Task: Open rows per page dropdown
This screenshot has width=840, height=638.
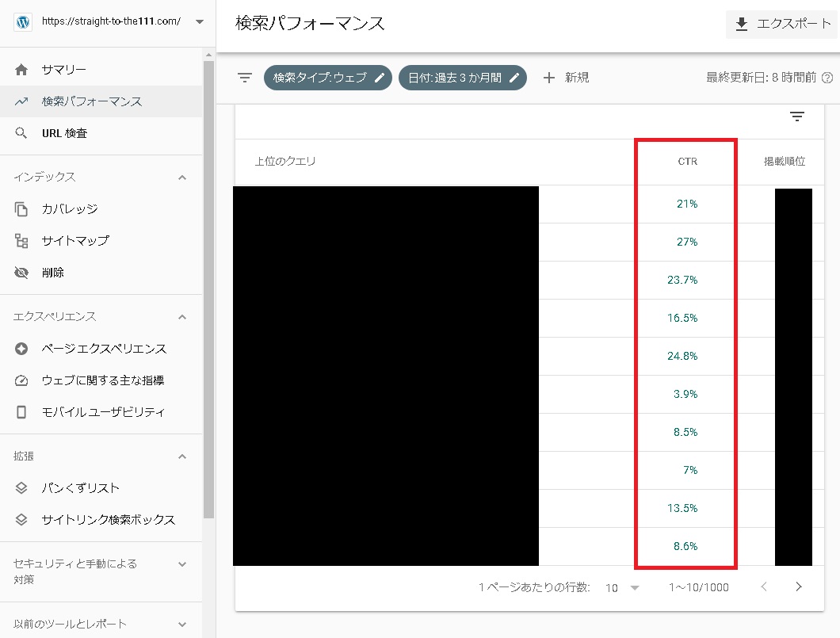Action: (623, 587)
